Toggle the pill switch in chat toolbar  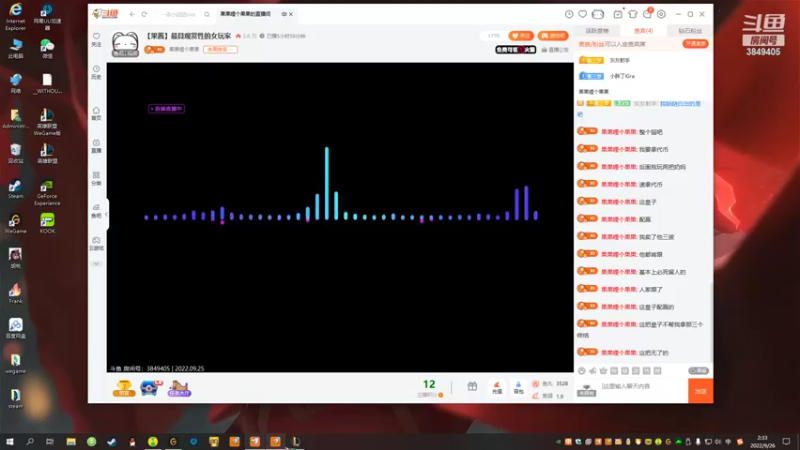pos(698,371)
